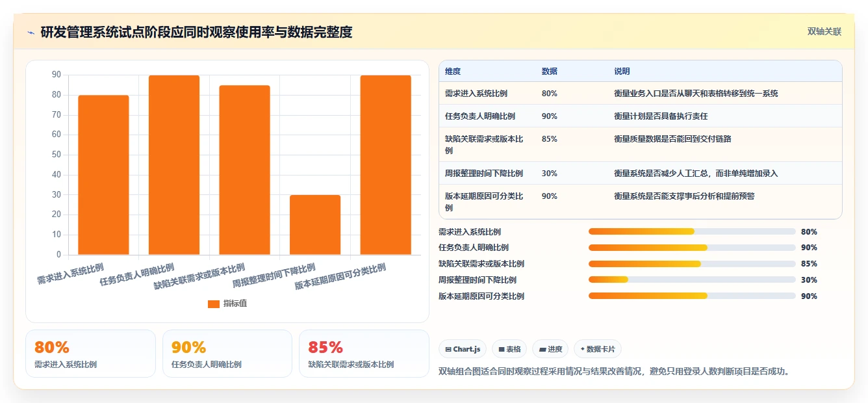Click the 85% value in table

(x=549, y=139)
